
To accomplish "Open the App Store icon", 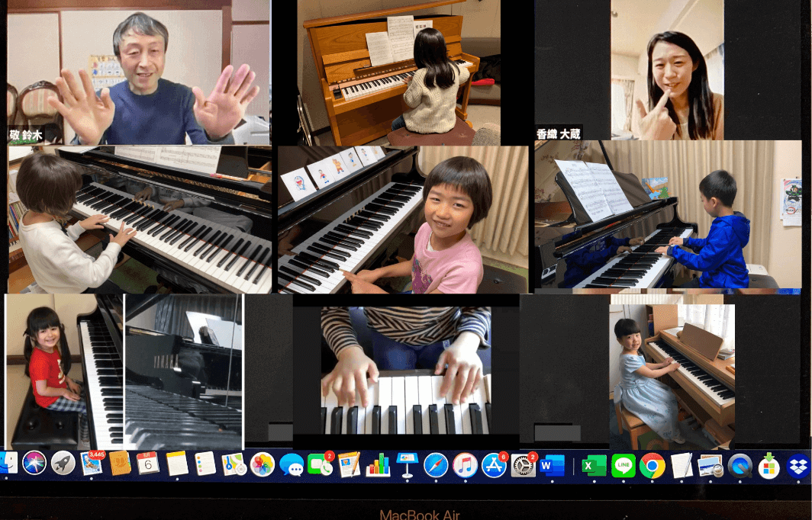I will [494, 464].
